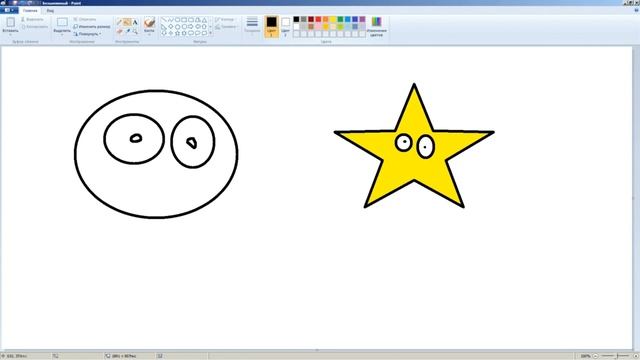
Task: Zoom out with the minus button
Action: [x=595, y=356]
